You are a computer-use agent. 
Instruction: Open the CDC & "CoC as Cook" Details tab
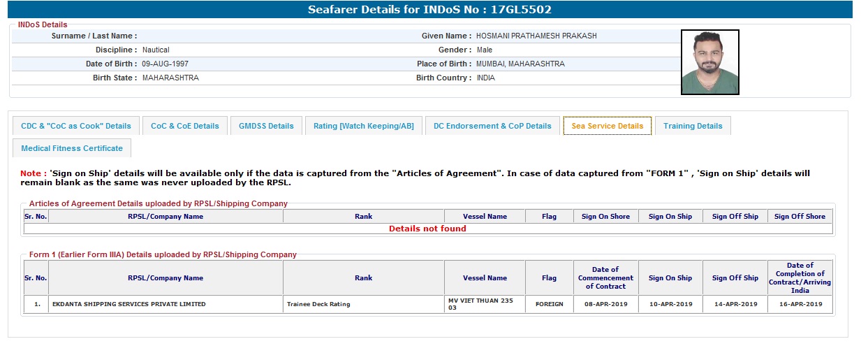[76, 126]
